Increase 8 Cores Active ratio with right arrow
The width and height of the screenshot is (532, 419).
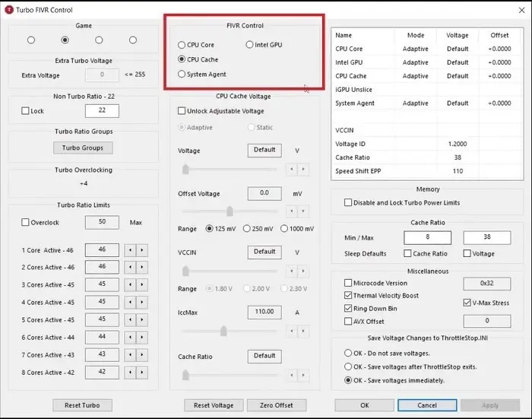(x=142, y=373)
